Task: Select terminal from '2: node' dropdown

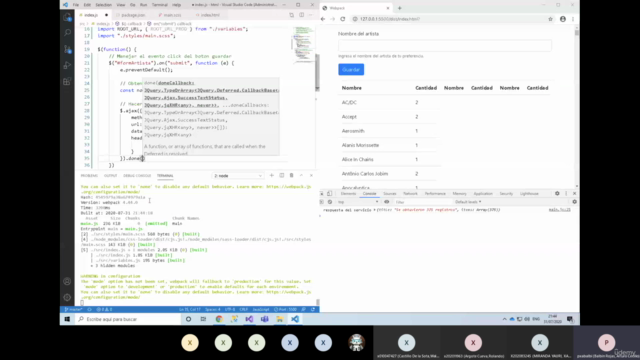Action: point(238,176)
